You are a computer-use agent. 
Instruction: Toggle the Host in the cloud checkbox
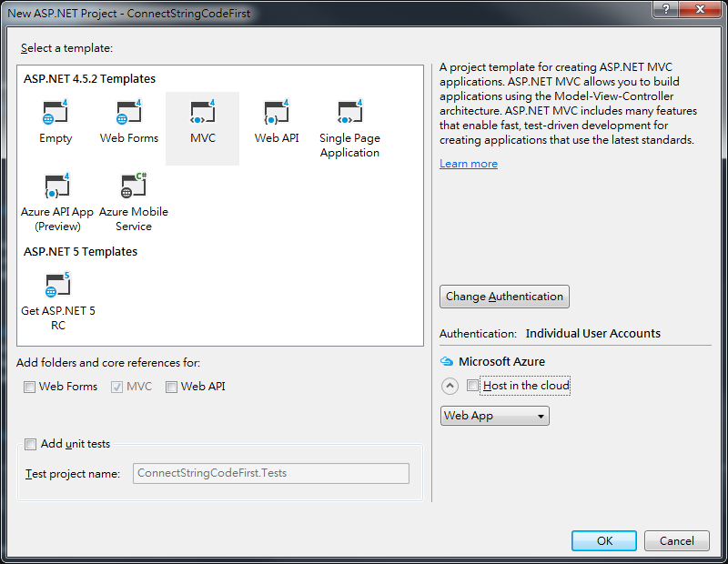(472, 386)
